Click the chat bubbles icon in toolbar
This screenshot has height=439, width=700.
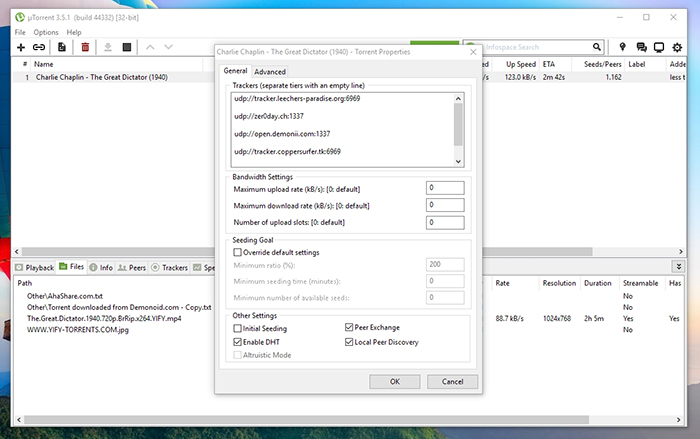641,47
